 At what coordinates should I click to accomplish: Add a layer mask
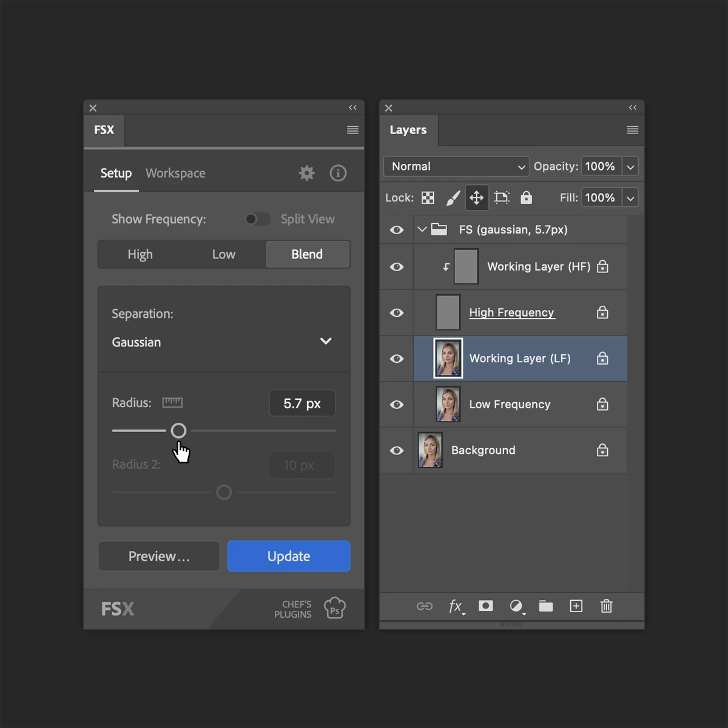point(485,605)
